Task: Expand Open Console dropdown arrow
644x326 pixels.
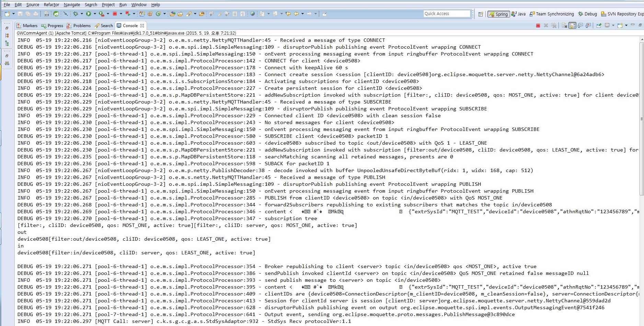Action: (626, 26)
